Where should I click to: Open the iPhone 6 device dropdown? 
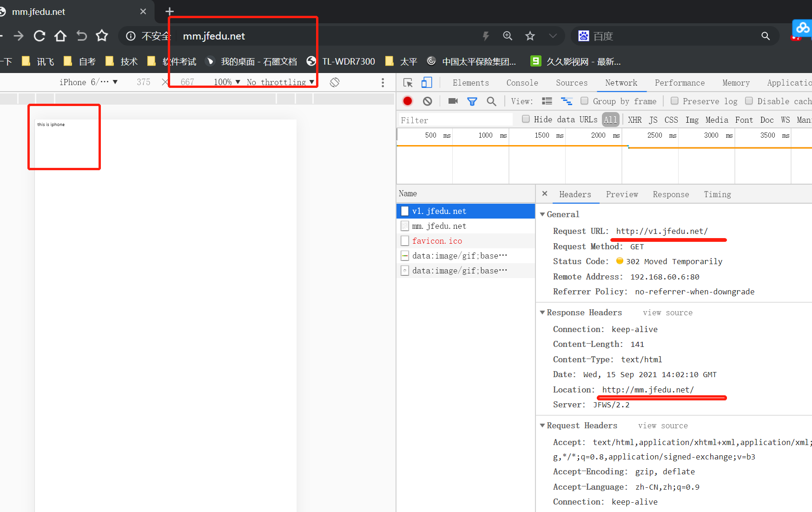point(88,82)
